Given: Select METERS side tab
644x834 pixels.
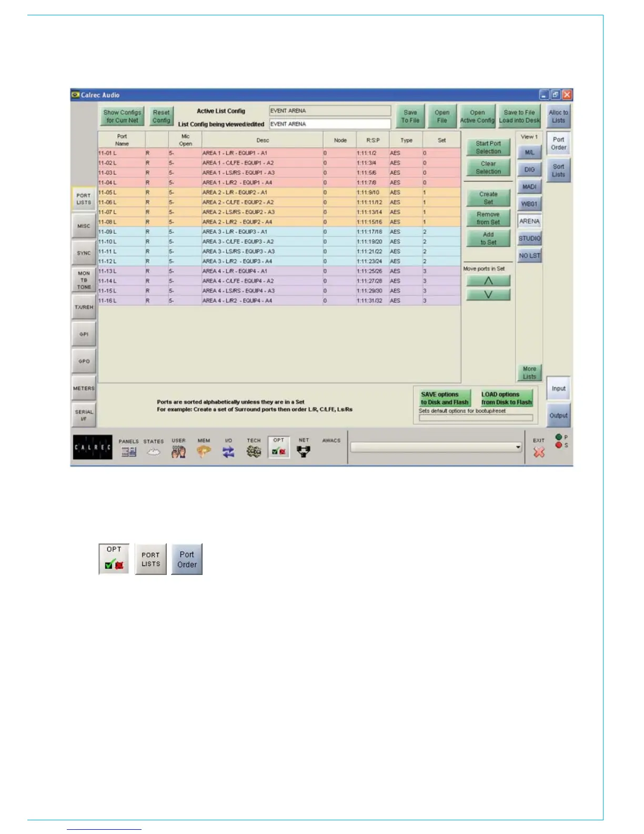Looking at the screenshot, I should [x=84, y=389].
